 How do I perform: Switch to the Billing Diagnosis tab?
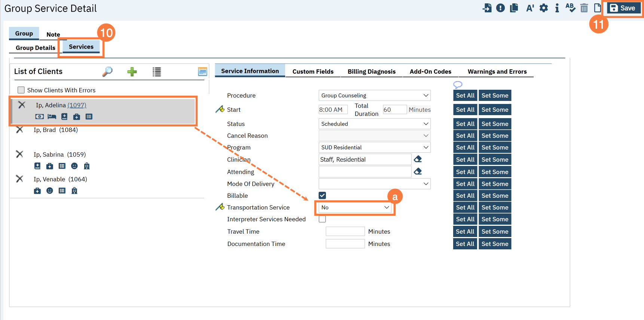371,71
